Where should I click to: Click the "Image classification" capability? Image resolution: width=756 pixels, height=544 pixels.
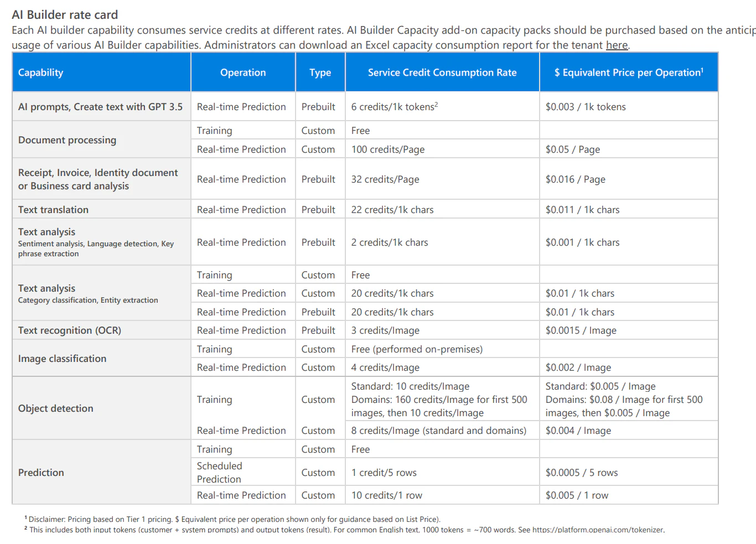62,359
